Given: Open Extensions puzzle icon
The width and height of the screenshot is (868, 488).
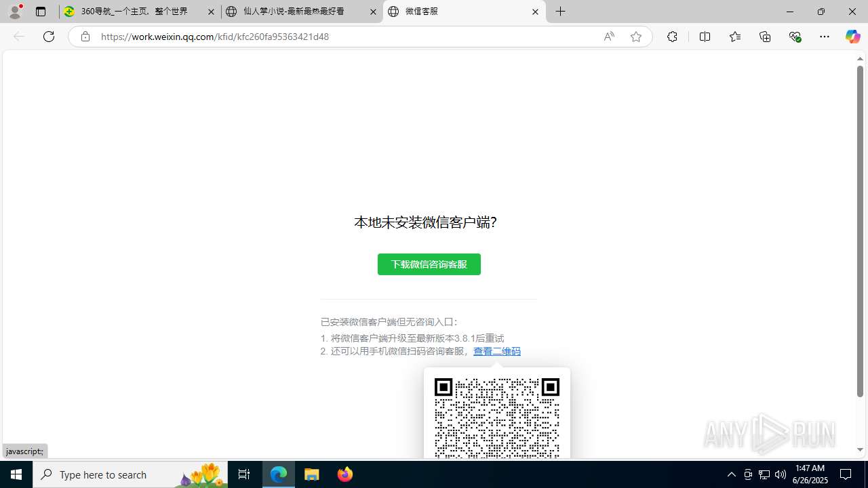Looking at the screenshot, I should (672, 37).
